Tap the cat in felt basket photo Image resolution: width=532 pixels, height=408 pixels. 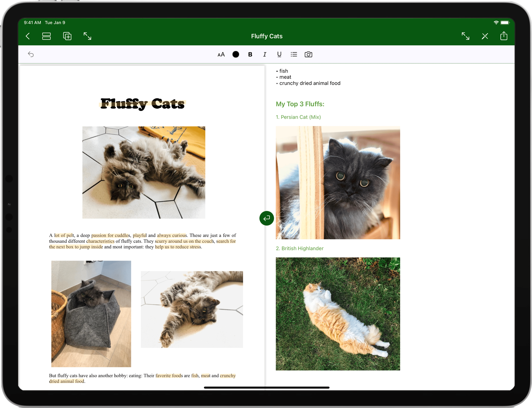coord(91,314)
